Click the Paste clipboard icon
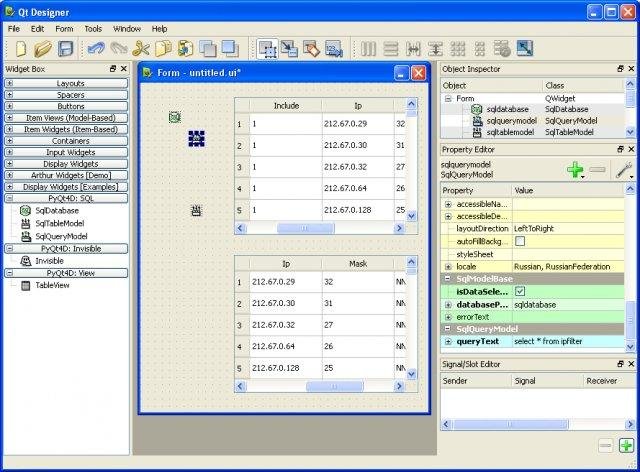Image resolution: width=640 pixels, height=472 pixels. [x=185, y=49]
